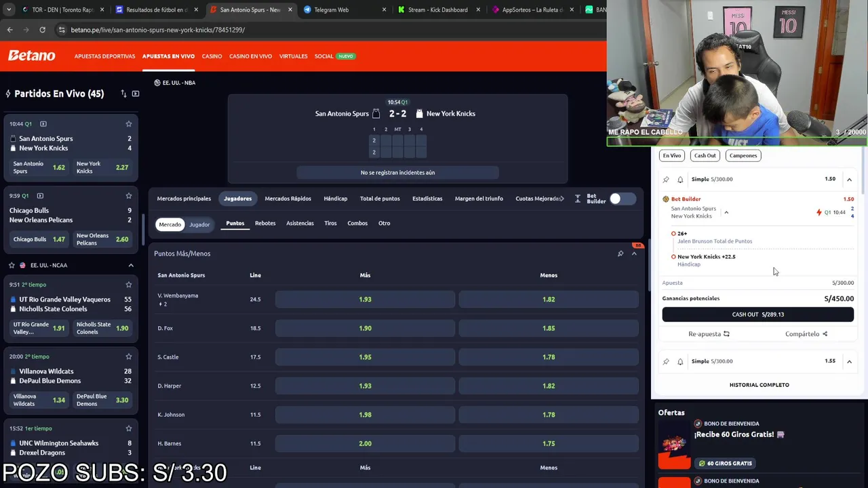Open the Virtuales menu item
This screenshot has width=868, height=488.
(293, 56)
